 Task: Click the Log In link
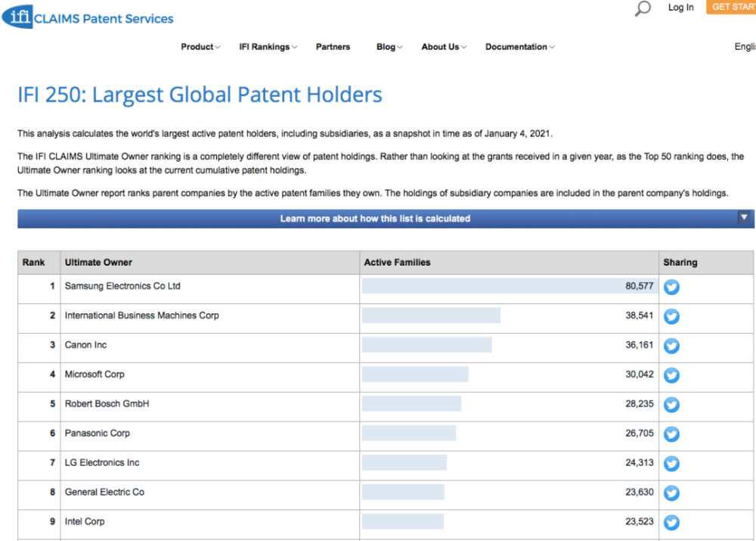[x=680, y=8]
